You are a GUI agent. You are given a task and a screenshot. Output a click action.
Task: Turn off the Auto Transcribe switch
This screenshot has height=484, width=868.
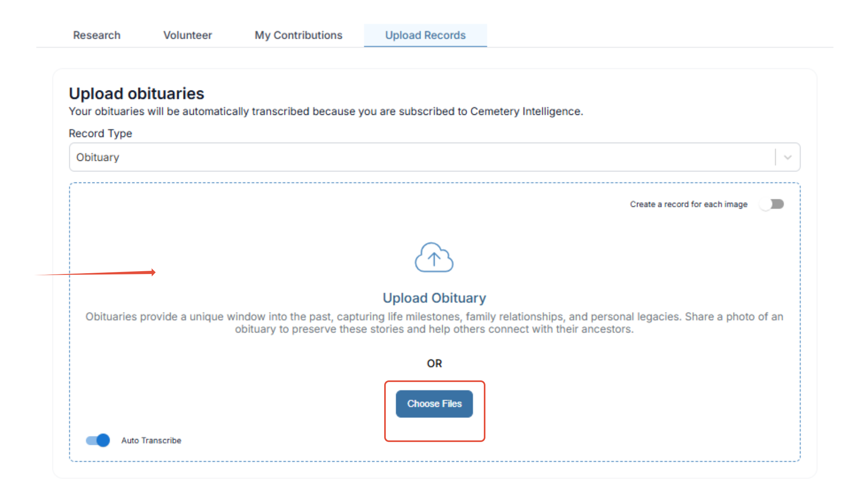(98, 440)
